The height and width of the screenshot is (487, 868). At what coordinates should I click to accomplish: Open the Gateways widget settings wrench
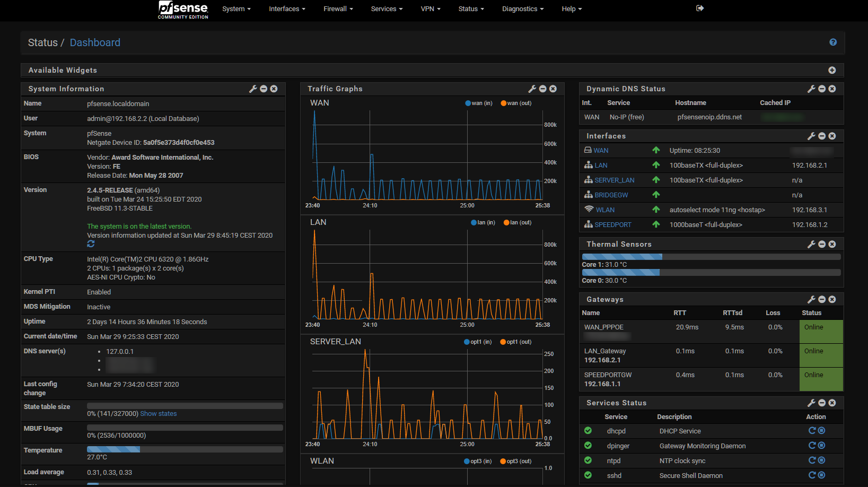811,299
